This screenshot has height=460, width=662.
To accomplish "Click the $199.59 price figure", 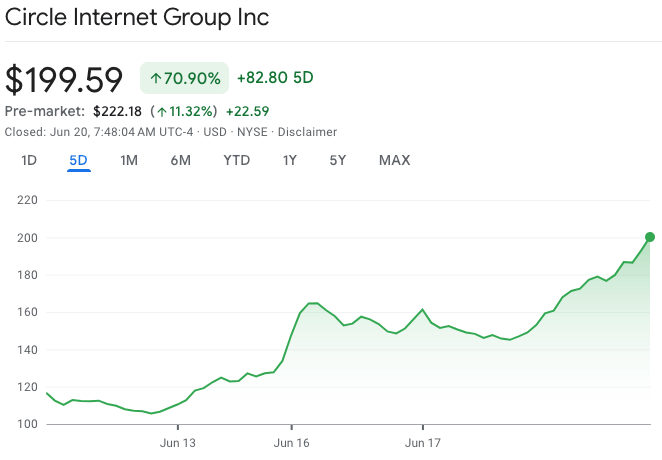I will tap(64, 78).
